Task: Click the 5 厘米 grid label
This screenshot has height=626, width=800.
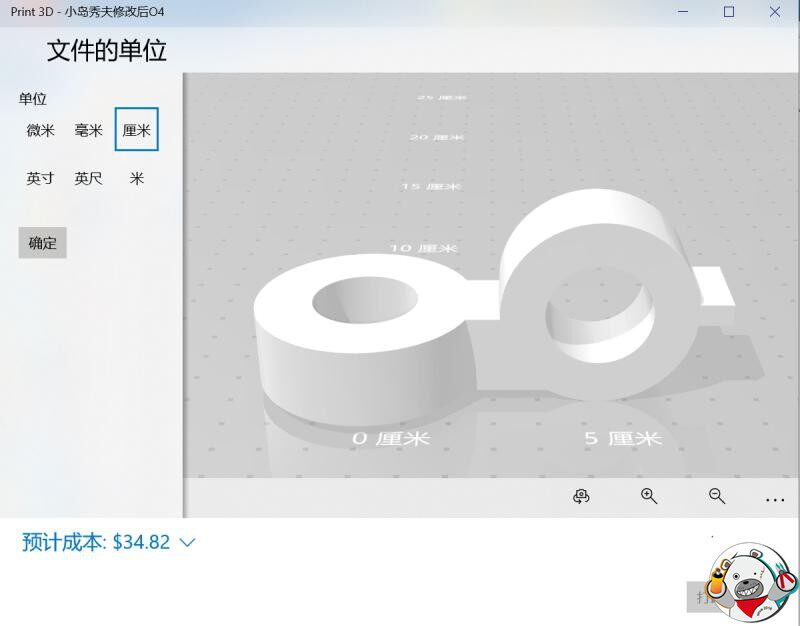Action: tap(623, 438)
